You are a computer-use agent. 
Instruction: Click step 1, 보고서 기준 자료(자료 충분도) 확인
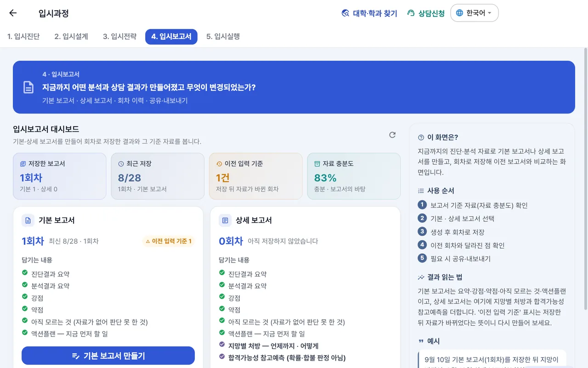coord(473,205)
